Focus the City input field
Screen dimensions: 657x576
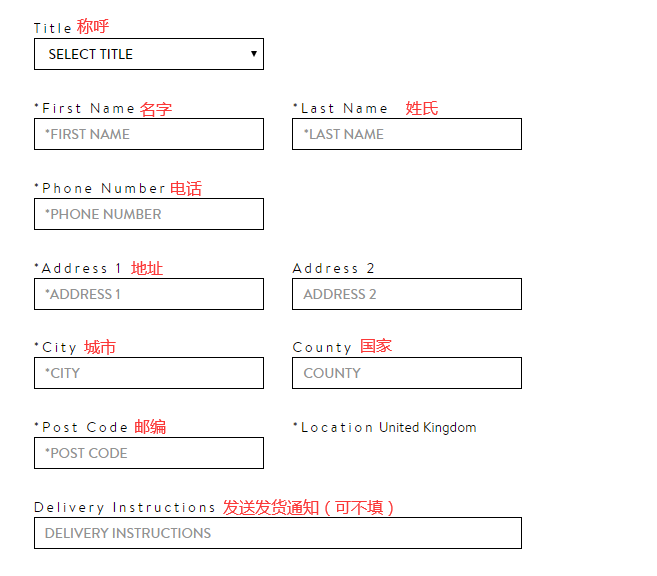pos(149,373)
